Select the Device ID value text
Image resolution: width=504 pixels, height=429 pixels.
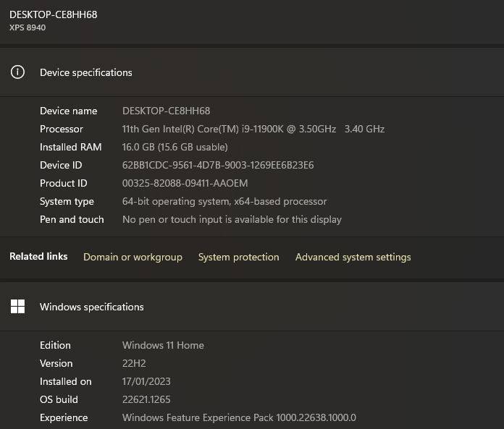pos(218,165)
